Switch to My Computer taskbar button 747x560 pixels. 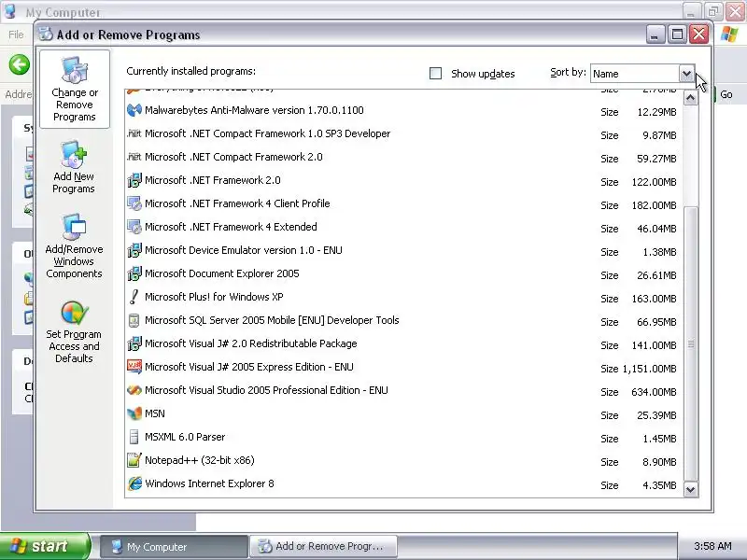pyautogui.click(x=175, y=547)
